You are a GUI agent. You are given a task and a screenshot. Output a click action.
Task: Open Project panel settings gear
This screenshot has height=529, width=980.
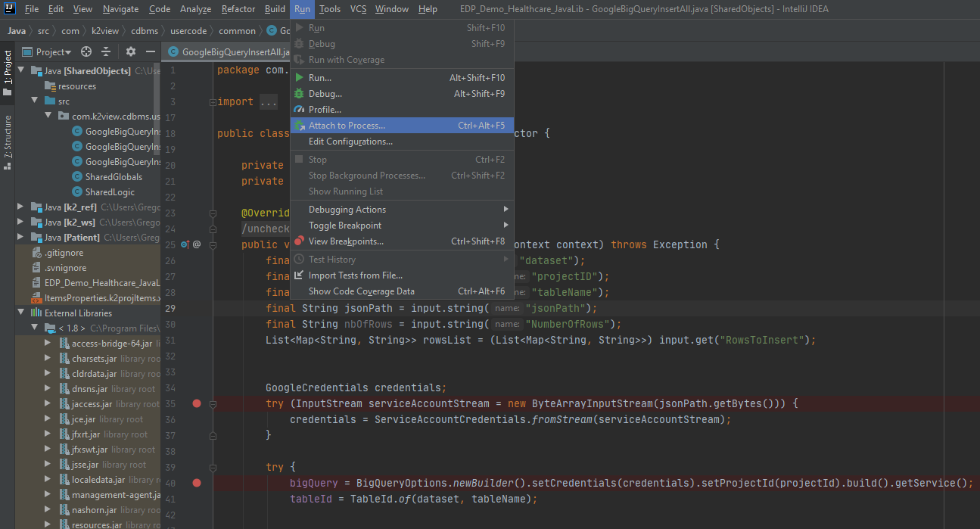click(x=131, y=51)
